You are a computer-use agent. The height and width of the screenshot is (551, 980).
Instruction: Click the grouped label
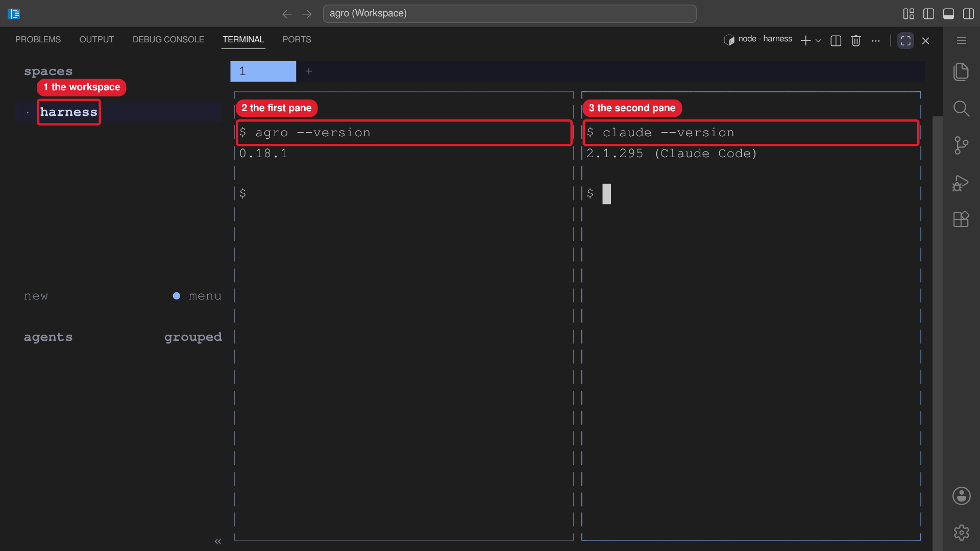(193, 337)
